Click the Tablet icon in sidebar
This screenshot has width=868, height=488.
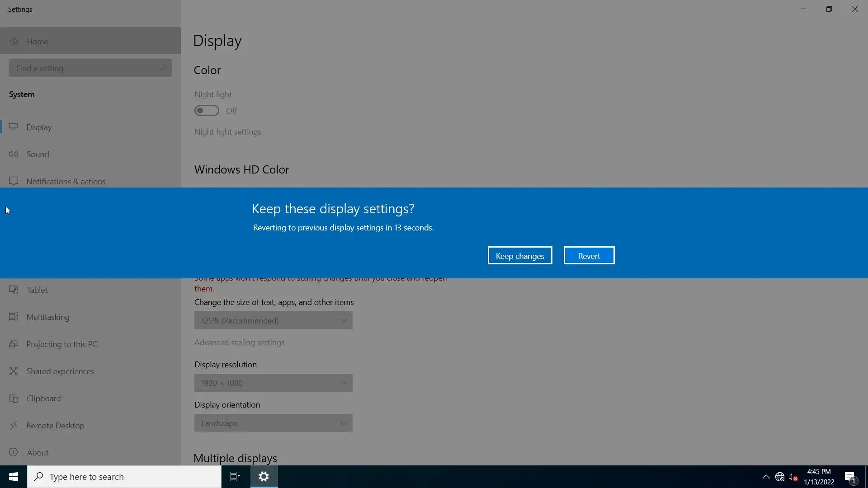14,290
